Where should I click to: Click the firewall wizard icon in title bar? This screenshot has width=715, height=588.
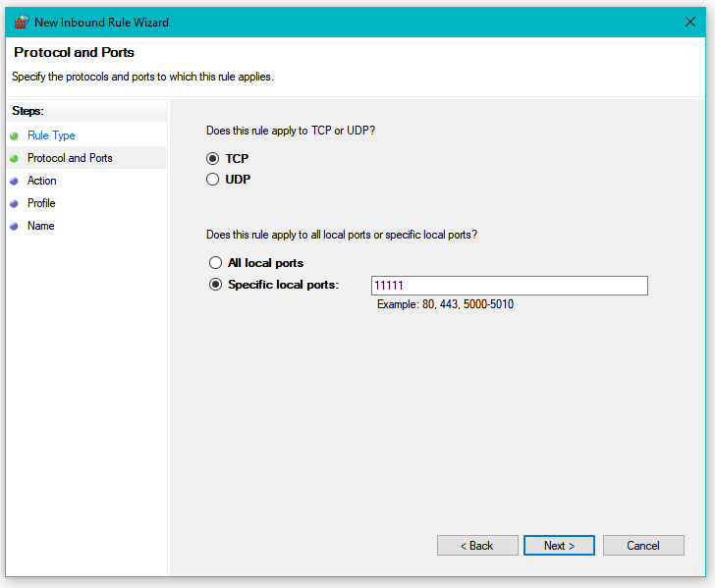click(22, 22)
